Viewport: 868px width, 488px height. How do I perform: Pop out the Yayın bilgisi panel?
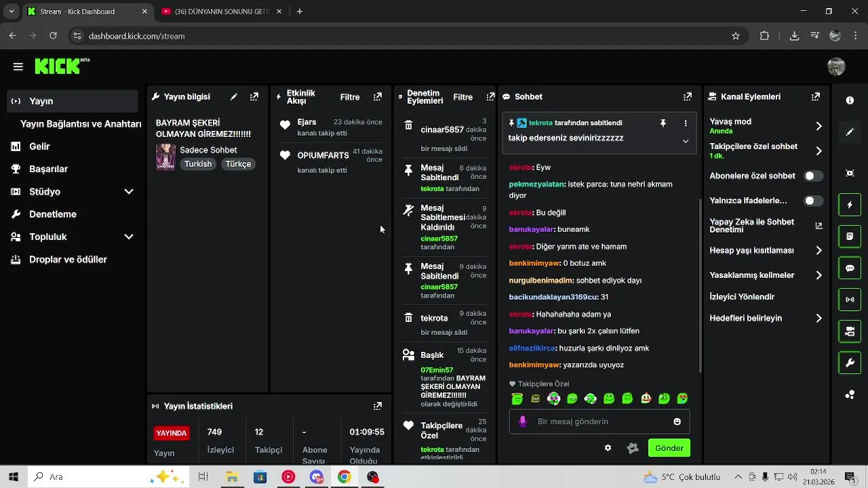coord(254,97)
